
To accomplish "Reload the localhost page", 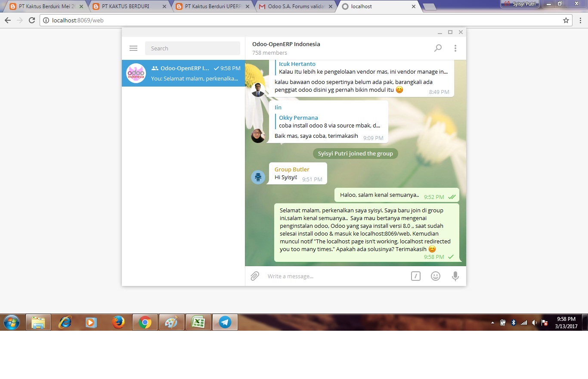I will (x=31, y=20).
